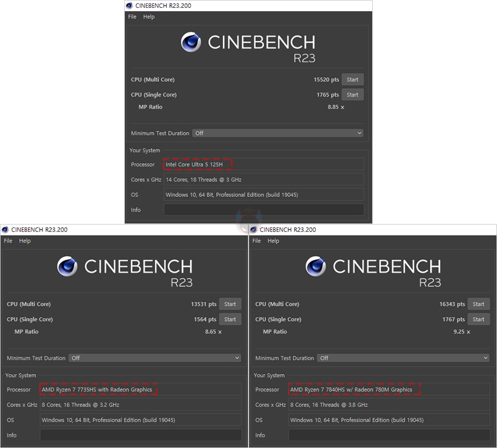Click the Info field in Core Ultra 5 window

tap(264, 209)
